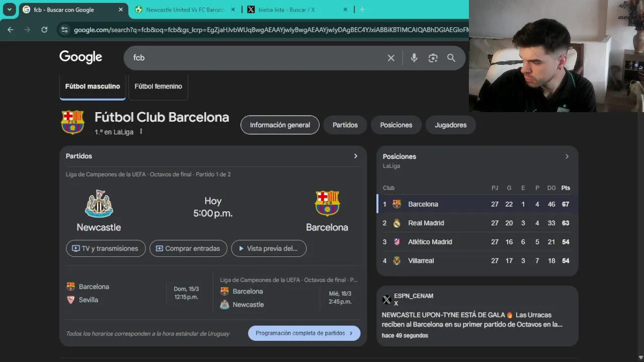Open Google Lens image search icon
644x362 pixels.
[433, 58]
